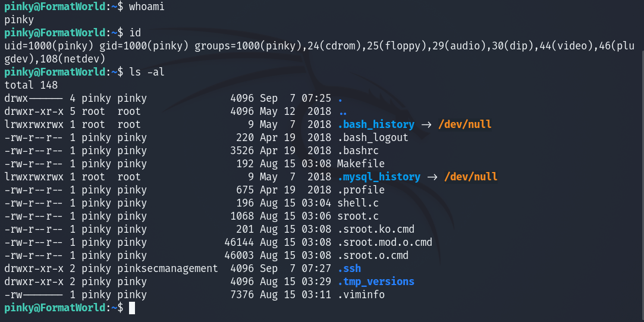The image size is (644, 322).
Task: Click the Makefile filename
Action: tap(360, 164)
